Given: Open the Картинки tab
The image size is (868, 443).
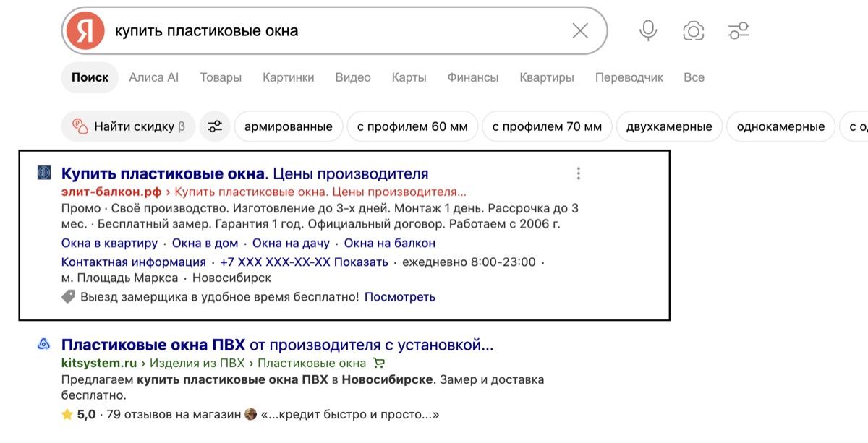Looking at the screenshot, I should point(289,77).
